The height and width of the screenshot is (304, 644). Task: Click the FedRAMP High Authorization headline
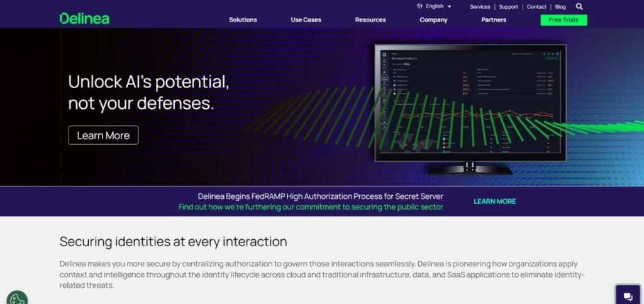point(320,196)
